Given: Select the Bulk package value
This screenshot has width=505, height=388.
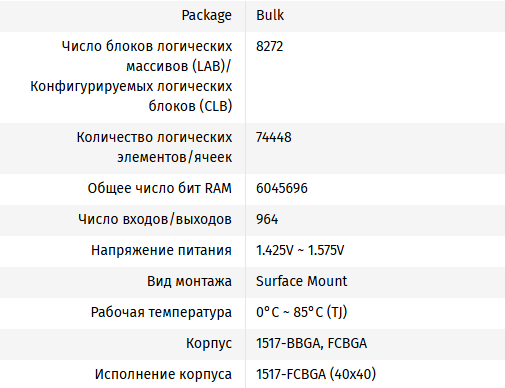Looking at the screenshot, I should tap(270, 15).
